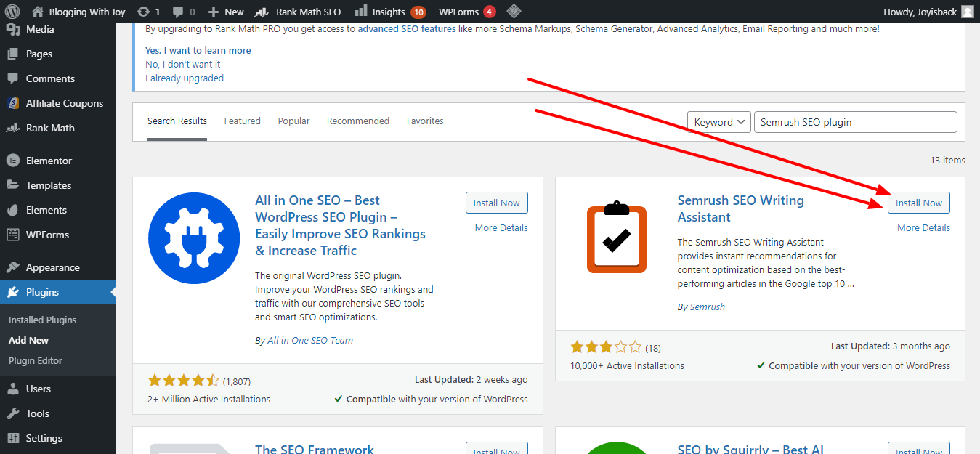The width and height of the screenshot is (980, 454).
Task: Click the WPForms notification badge 4
Action: tap(489, 12)
